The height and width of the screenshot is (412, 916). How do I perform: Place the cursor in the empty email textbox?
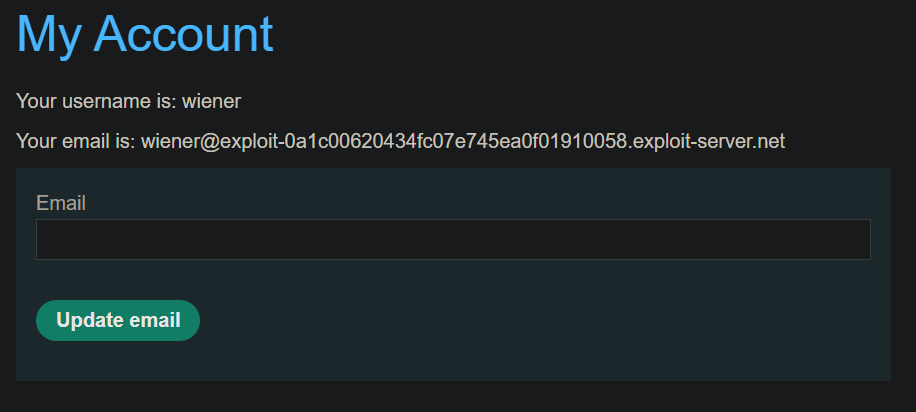(453, 239)
